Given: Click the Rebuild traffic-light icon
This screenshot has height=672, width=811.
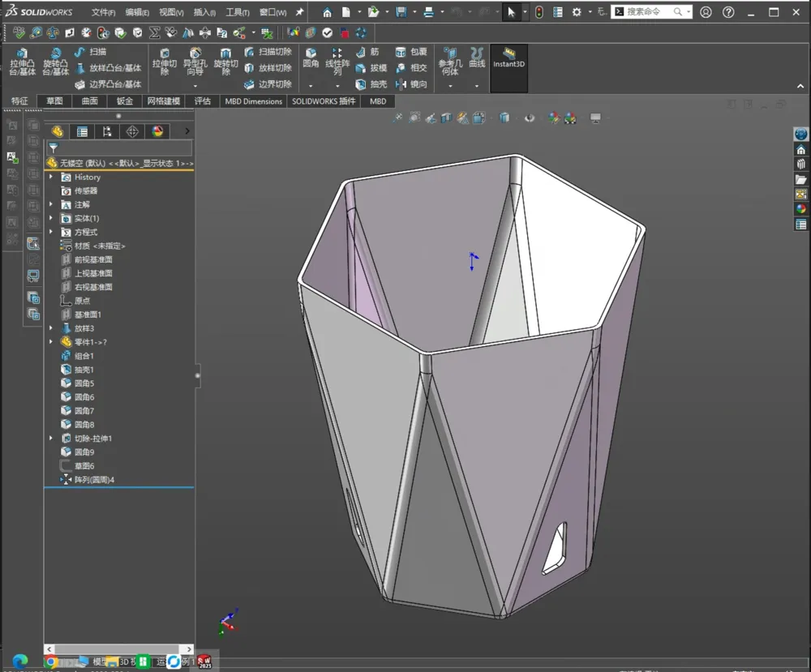Looking at the screenshot, I should (539, 12).
